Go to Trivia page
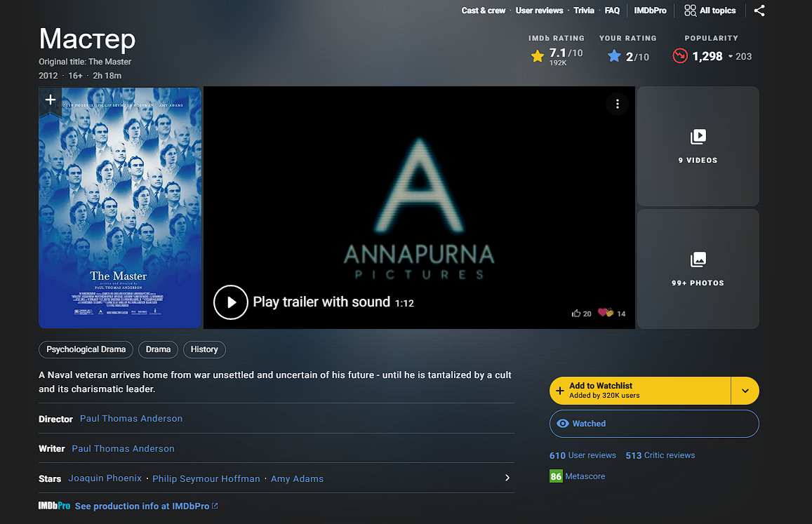The width and height of the screenshot is (812, 524). 584,11
